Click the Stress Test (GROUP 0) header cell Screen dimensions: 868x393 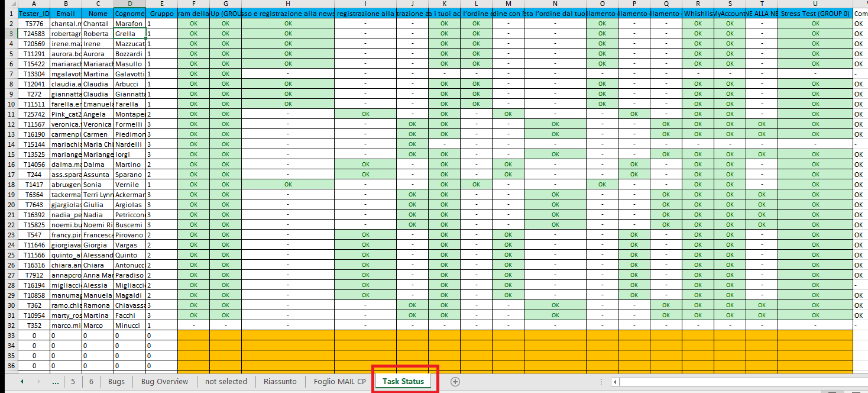[815, 13]
